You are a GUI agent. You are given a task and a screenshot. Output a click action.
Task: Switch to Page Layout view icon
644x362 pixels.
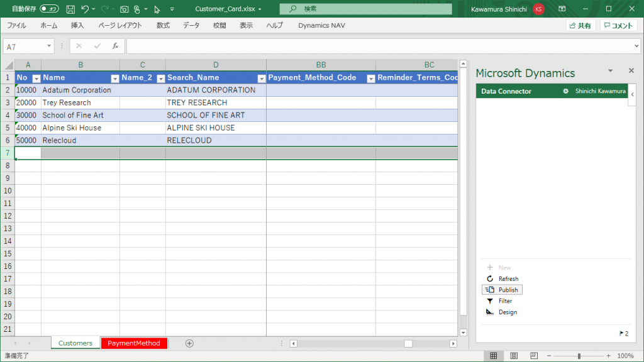point(514,356)
